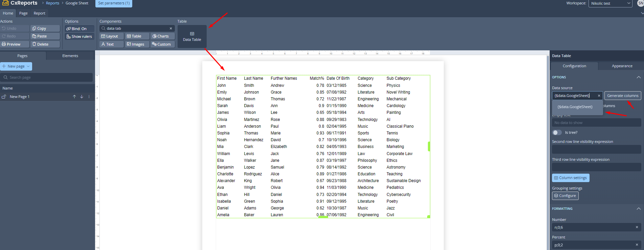Collapse the OPTIONS section

pyautogui.click(x=639, y=77)
